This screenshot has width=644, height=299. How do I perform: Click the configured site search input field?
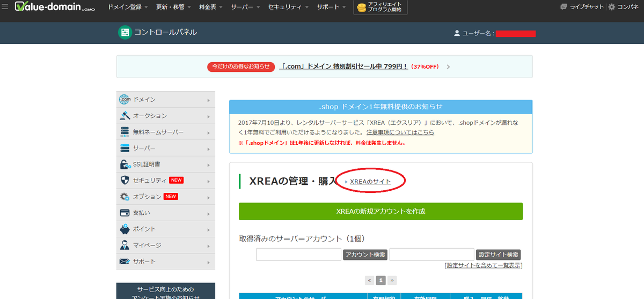(432, 255)
